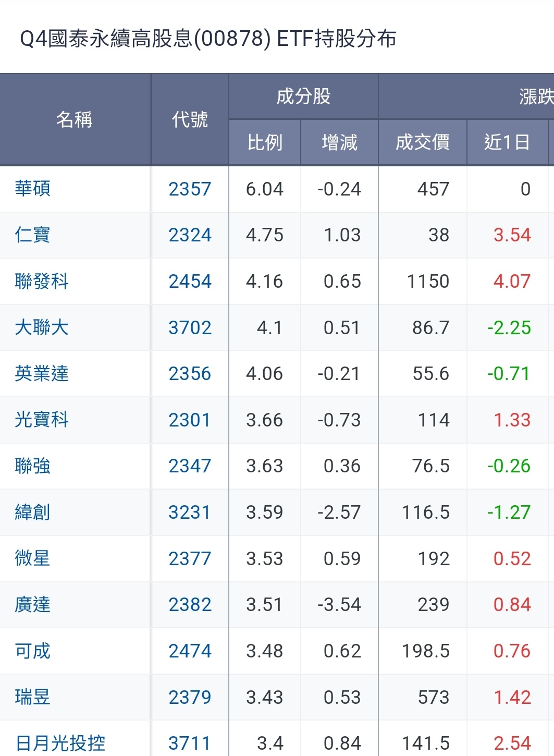Click stock code 2347
Image resolution: width=554 pixels, height=756 pixels.
pyautogui.click(x=190, y=466)
